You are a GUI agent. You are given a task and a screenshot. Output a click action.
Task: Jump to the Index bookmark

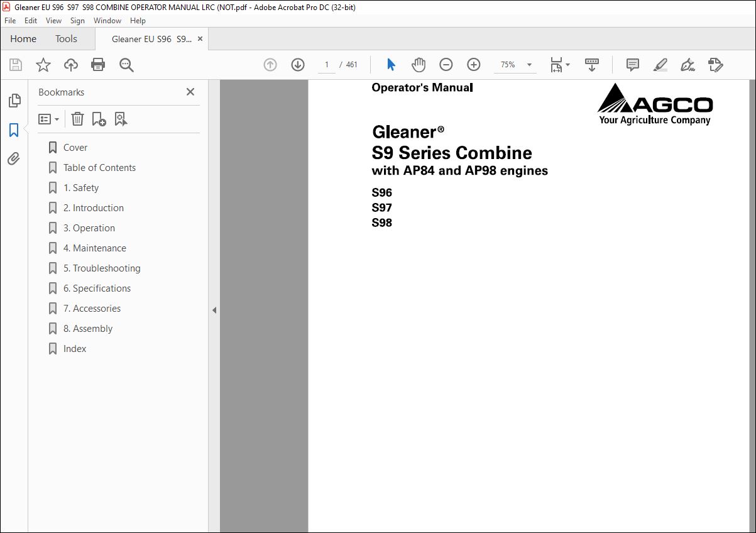click(x=75, y=349)
